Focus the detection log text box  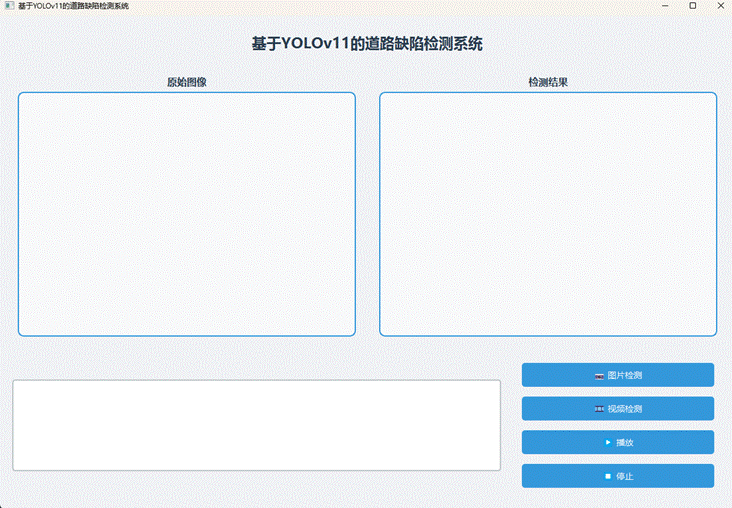(x=257, y=425)
